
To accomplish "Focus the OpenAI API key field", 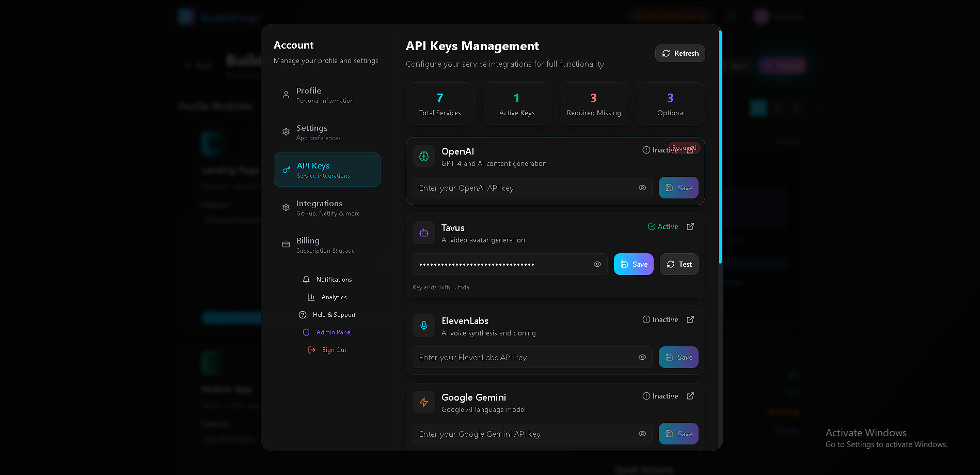I will tap(532, 188).
